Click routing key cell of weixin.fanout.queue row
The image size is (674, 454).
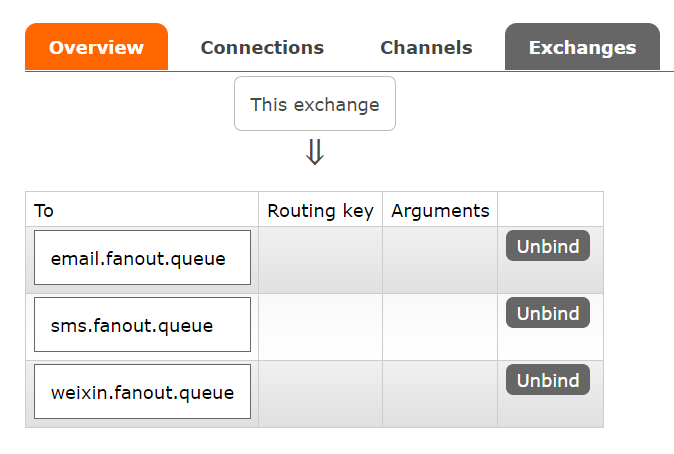click(x=320, y=394)
